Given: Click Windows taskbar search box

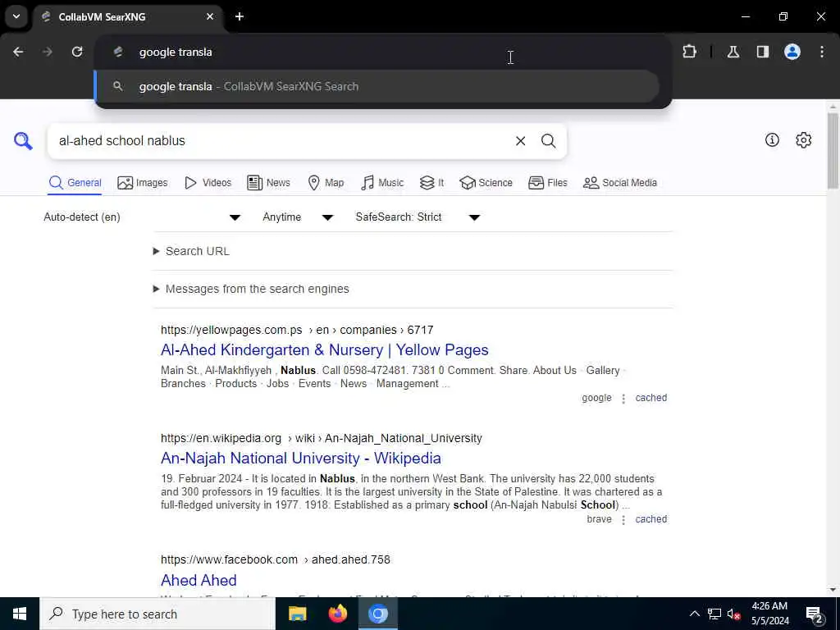Looking at the screenshot, I should [x=157, y=614].
